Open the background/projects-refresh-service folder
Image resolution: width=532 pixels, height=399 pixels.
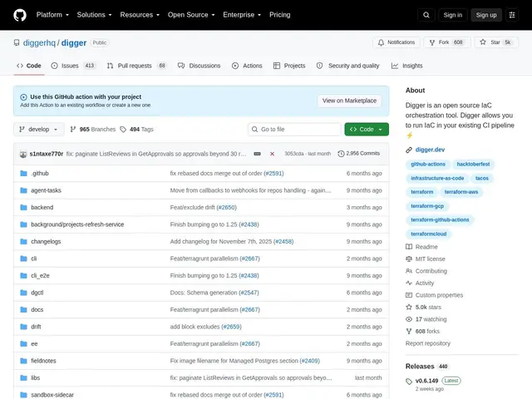click(x=77, y=224)
